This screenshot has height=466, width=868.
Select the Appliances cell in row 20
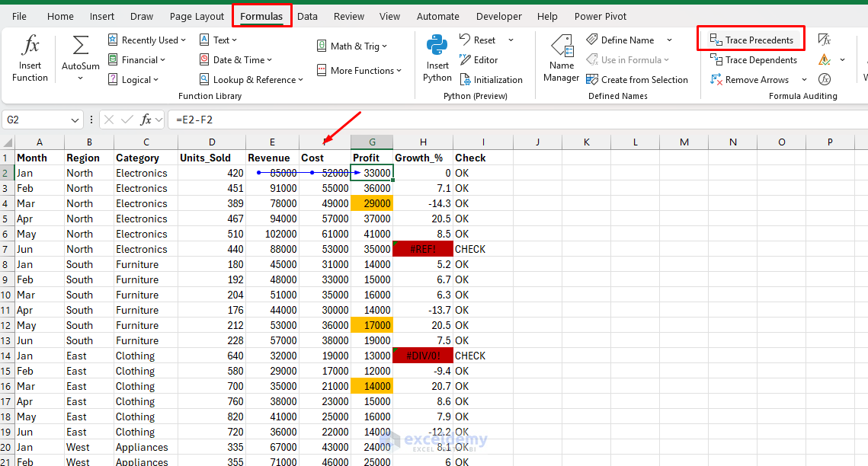click(146, 447)
